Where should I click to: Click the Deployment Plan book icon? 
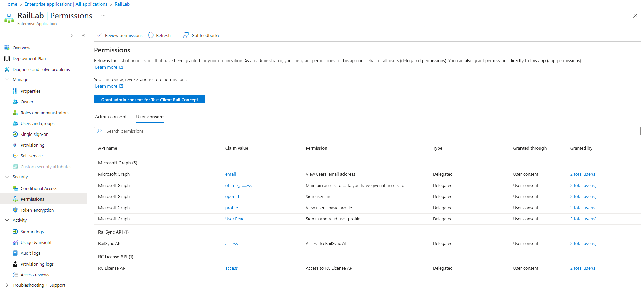(x=7, y=58)
